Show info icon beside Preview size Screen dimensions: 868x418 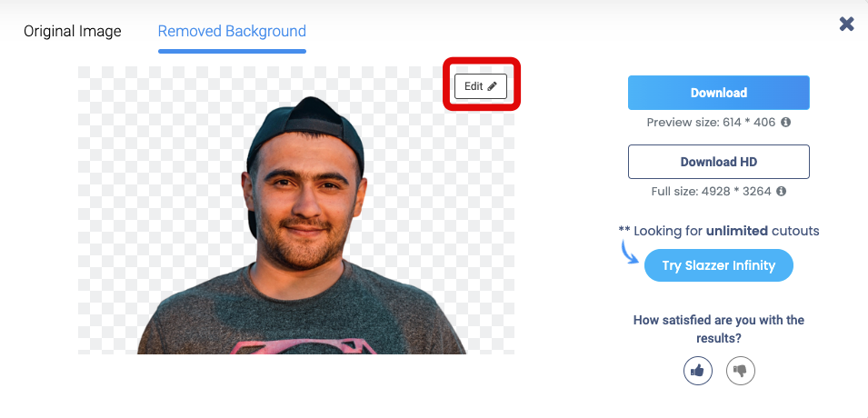pyautogui.click(x=785, y=122)
